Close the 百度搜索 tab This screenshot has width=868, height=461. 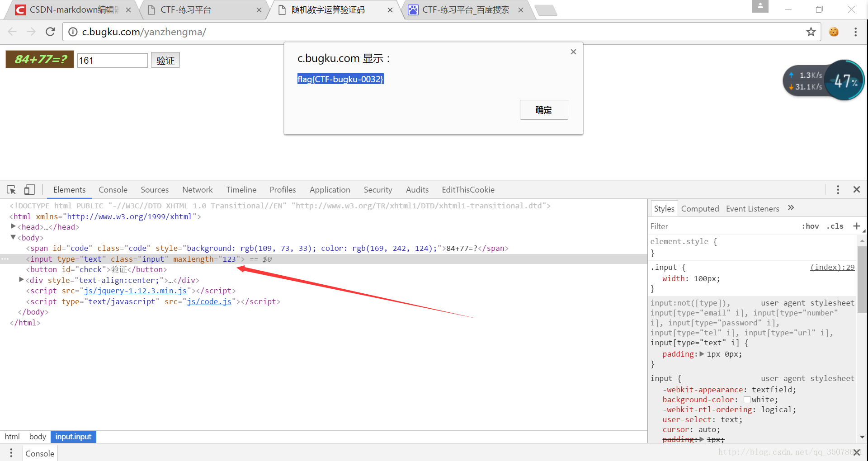click(521, 10)
